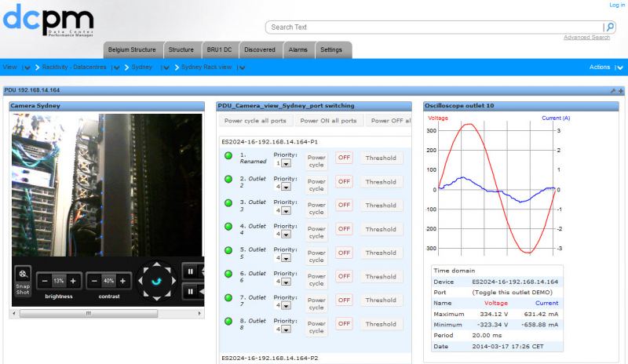The image size is (628, 364).
Task: Switch to the Alarms tab
Action: pos(298,49)
